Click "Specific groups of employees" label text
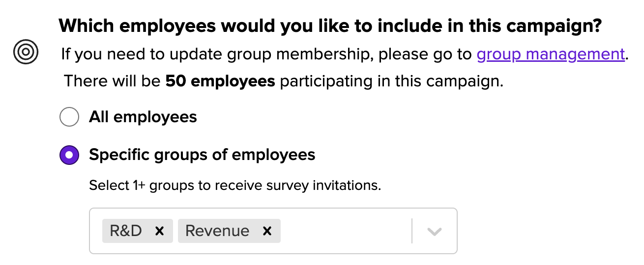Image resolution: width=644 pixels, height=265 pixels. click(x=202, y=155)
